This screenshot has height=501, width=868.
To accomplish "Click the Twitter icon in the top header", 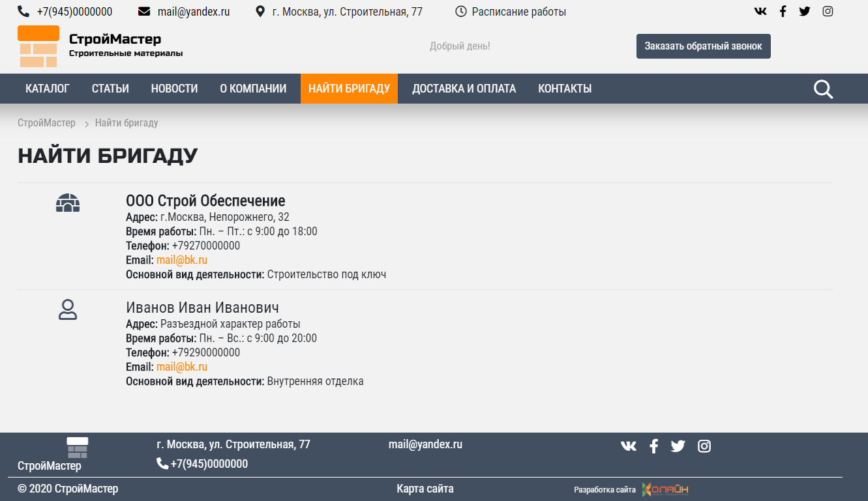I will [x=805, y=11].
